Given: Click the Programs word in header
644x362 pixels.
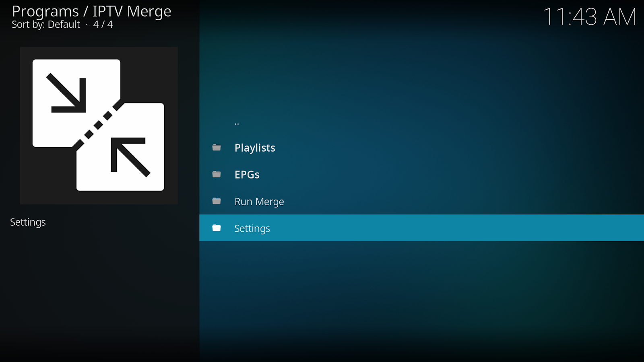Looking at the screenshot, I should pos(45,11).
